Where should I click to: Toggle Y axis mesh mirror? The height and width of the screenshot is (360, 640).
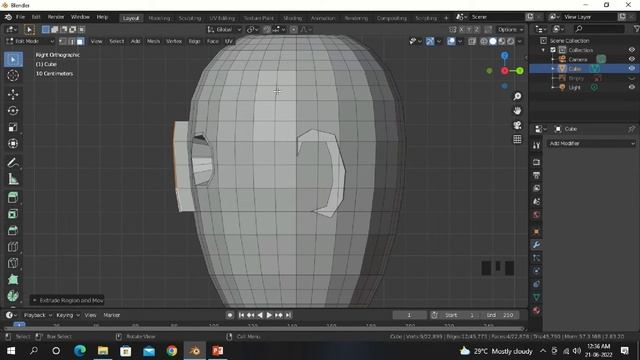[469, 29]
